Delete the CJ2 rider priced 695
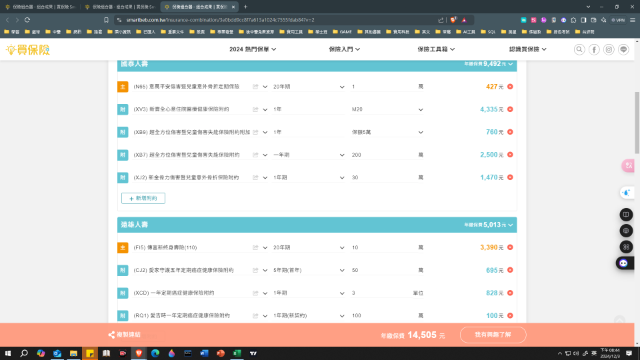The height and width of the screenshot is (360, 640). click(x=510, y=270)
